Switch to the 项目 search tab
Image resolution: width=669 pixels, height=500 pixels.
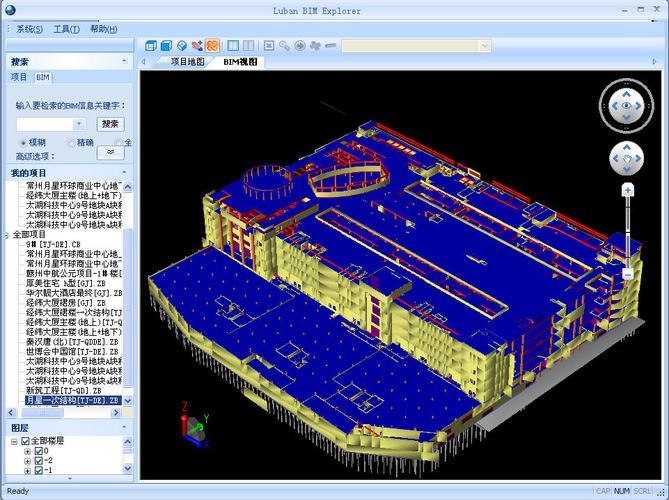(x=19, y=77)
